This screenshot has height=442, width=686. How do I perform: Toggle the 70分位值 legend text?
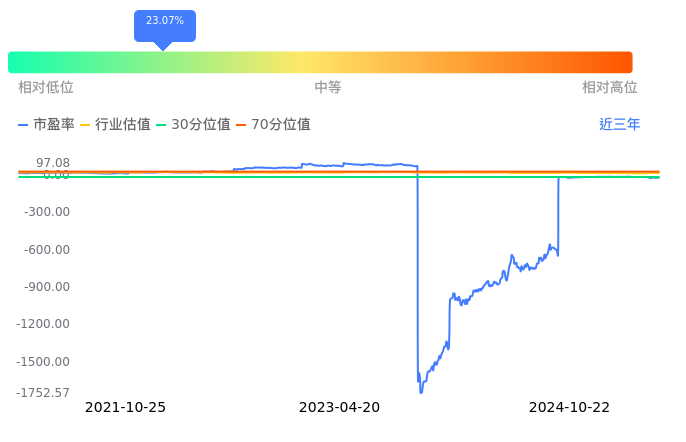coord(281,125)
